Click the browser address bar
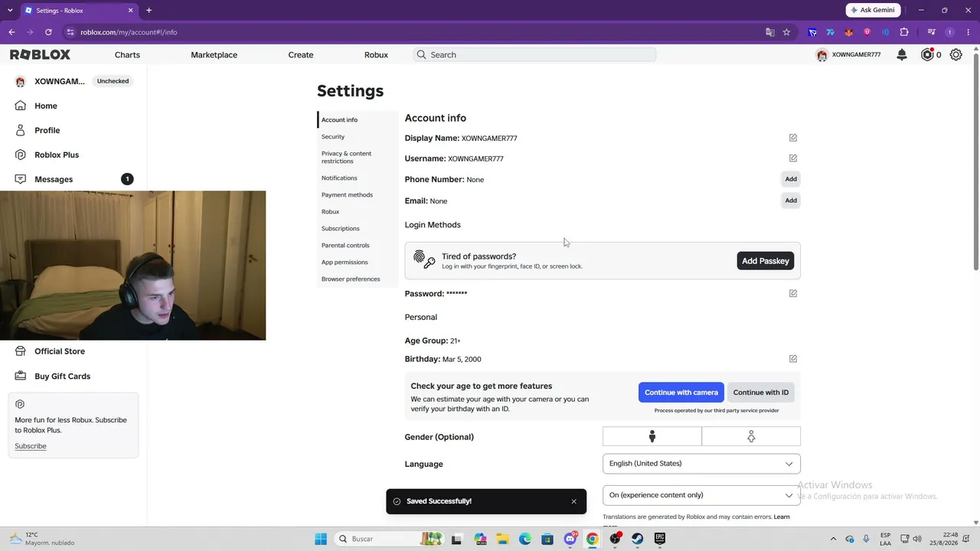 (413, 32)
